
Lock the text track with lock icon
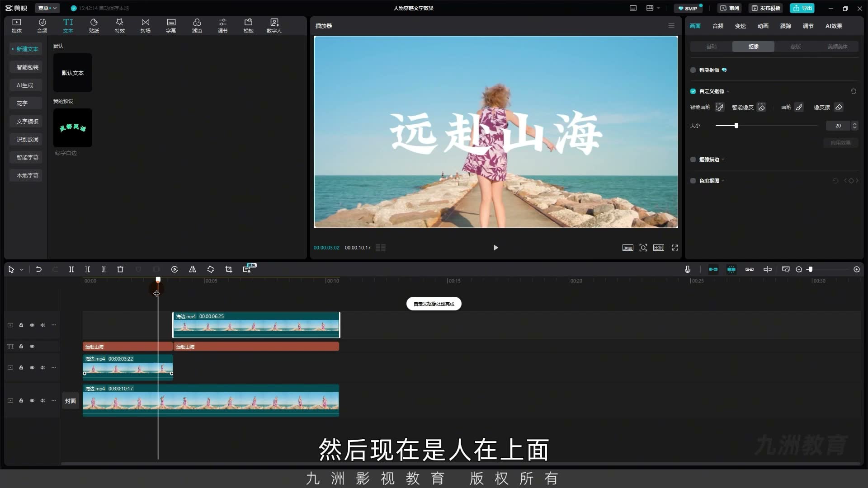click(x=21, y=347)
